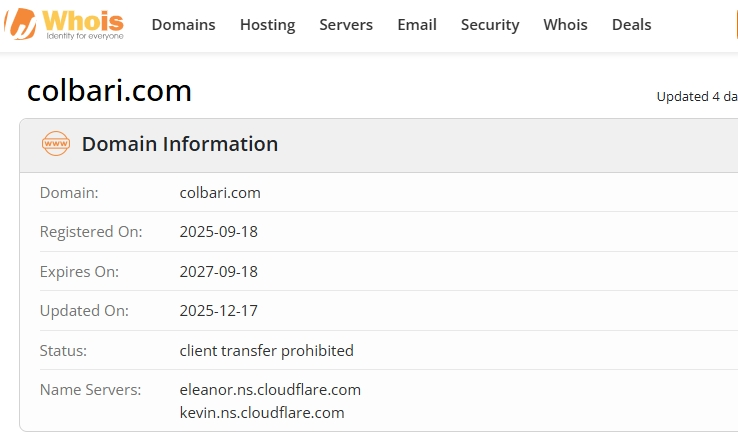The height and width of the screenshot is (436, 738).
Task: Open the Servers menu
Action: (346, 24)
